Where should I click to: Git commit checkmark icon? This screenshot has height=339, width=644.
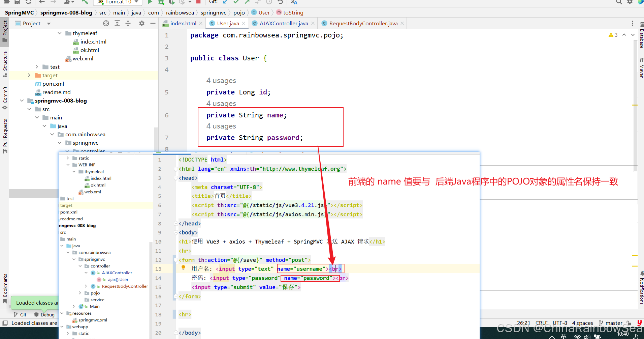point(236,2)
